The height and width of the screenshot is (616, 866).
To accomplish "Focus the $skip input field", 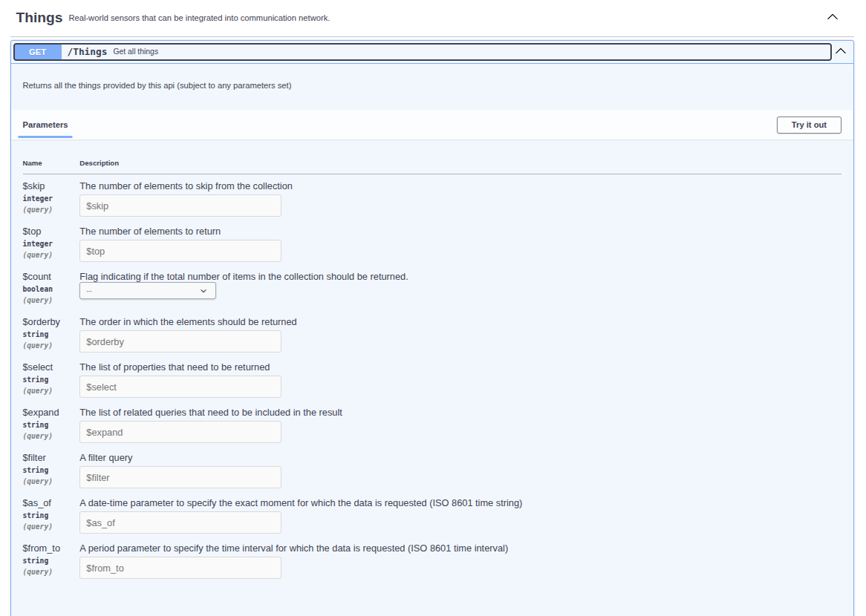I will click(180, 206).
